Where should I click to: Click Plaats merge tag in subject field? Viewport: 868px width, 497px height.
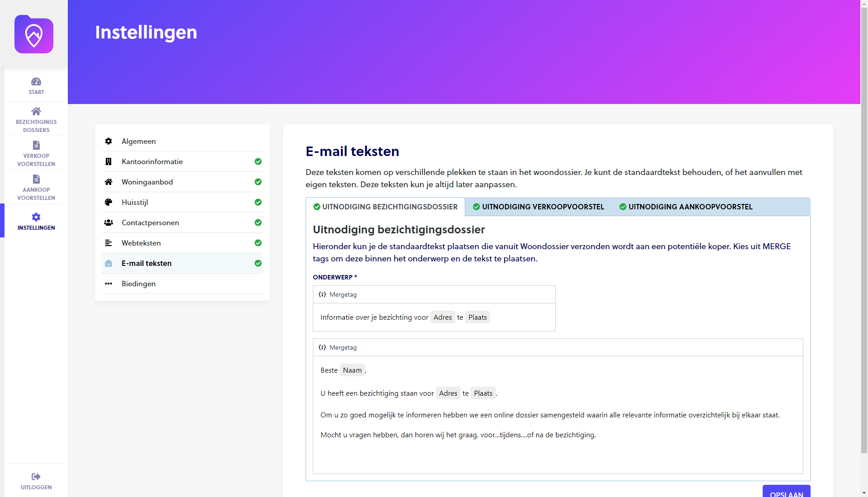477,317
